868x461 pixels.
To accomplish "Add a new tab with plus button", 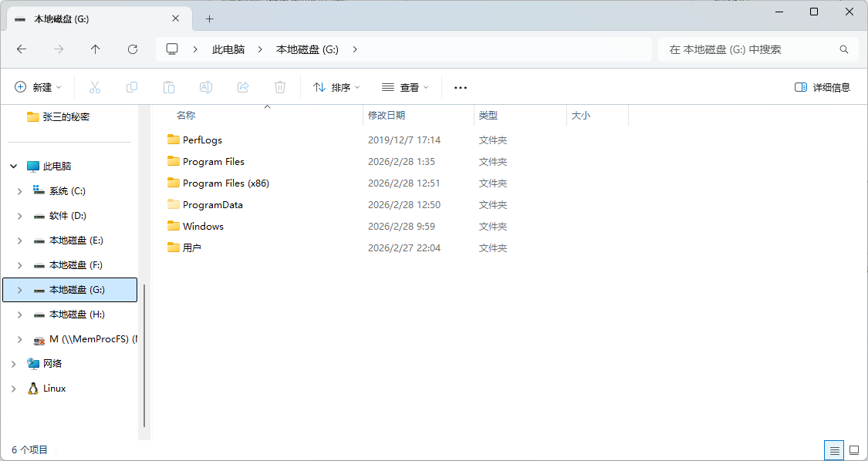I will pyautogui.click(x=209, y=19).
